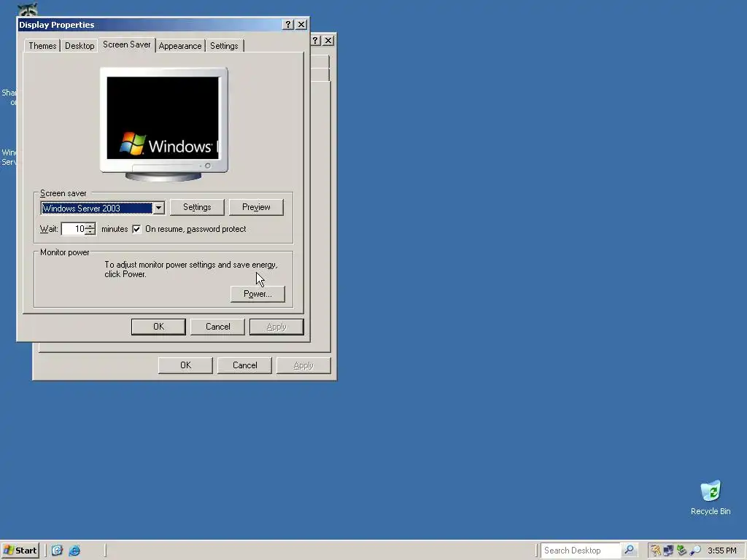Close the Display Properties dialog

pyautogui.click(x=301, y=24)
